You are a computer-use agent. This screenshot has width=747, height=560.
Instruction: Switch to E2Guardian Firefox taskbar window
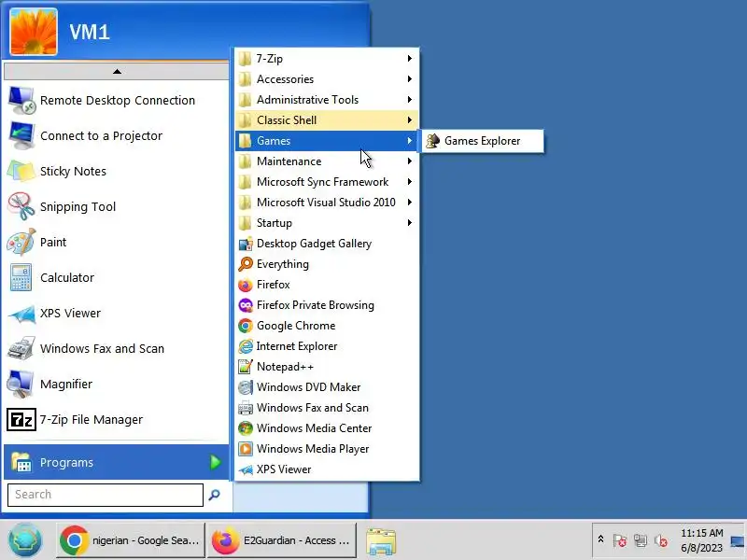282,540
